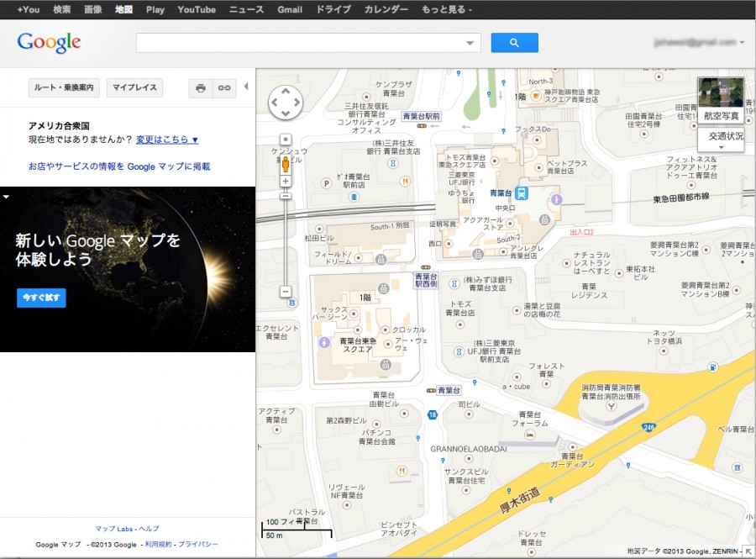This screenshot has height=559, width=756.
Task: Click the route 18 shield marker
Action: 432,414
